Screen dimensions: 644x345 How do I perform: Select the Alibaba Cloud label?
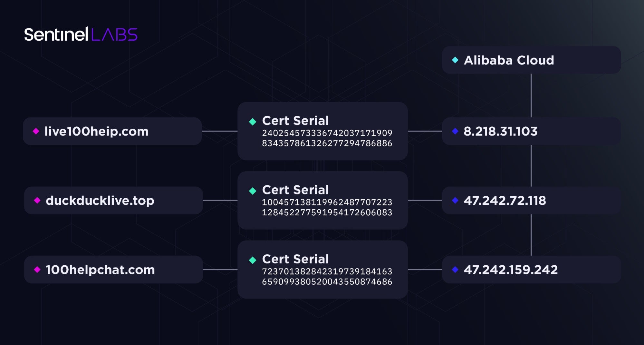coord(509,60)
